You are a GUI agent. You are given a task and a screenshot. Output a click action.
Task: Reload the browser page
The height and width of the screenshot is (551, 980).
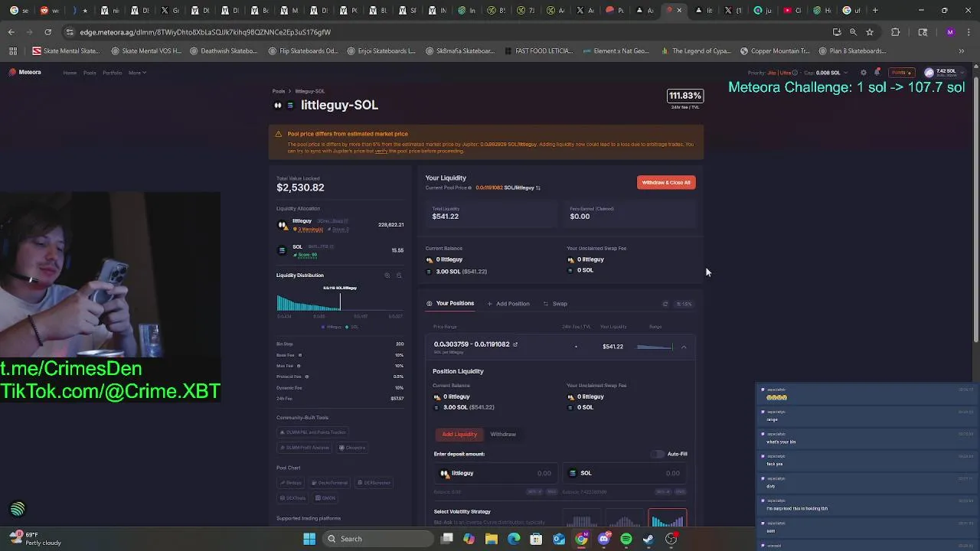click(x=47, y=32)
